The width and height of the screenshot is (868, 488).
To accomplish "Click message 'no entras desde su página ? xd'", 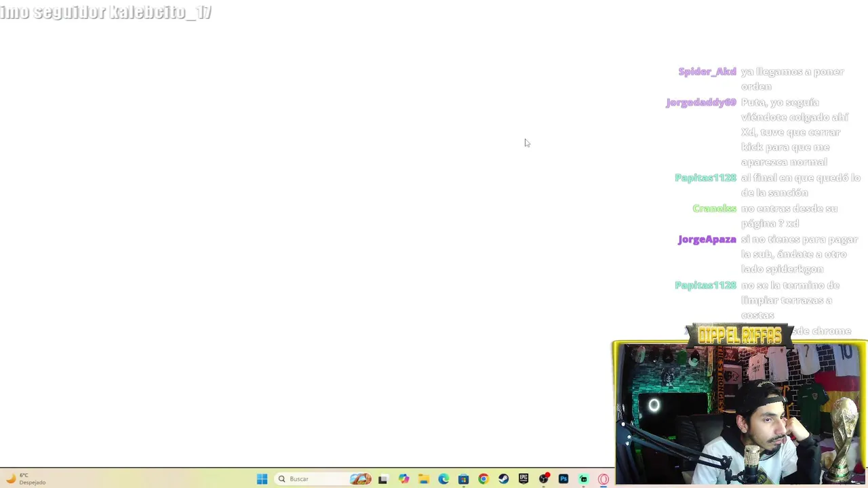I will (789, 216).
